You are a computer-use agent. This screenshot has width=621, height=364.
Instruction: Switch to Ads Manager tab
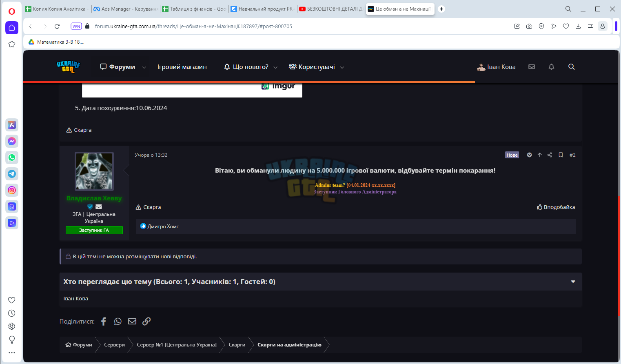(125, 9)
